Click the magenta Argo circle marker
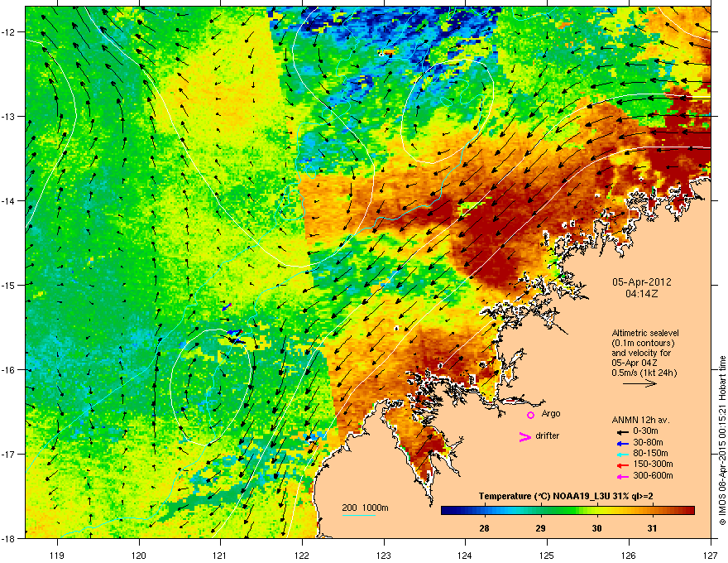Viewport: 728px width, 563px height. [530, 415]
